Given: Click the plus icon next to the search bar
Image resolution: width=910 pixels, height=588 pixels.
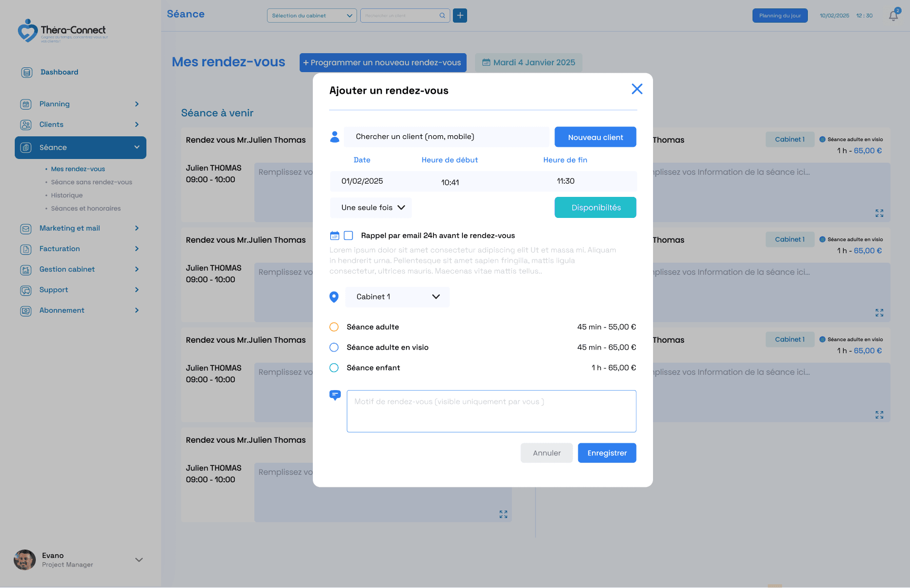Looking at the screenshot, I should tap(459, 15).
